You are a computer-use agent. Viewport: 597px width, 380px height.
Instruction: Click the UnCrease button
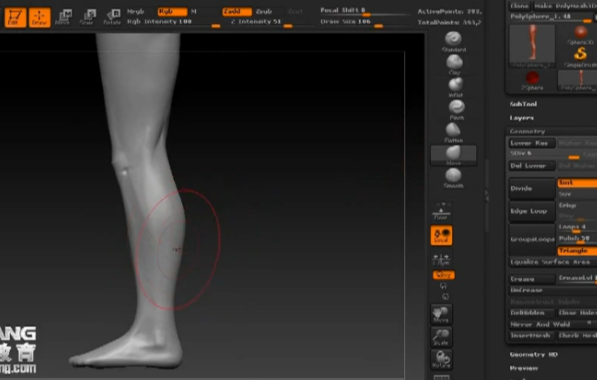pos(553,290)
